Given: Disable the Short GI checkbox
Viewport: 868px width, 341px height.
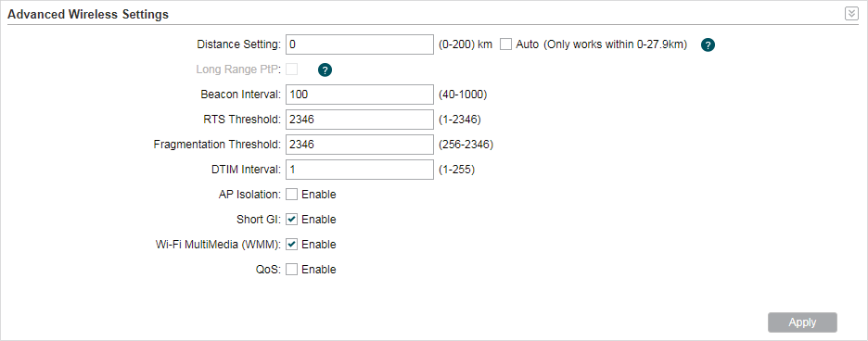Looking at the screenshot, I should click(x=292, y=220).
